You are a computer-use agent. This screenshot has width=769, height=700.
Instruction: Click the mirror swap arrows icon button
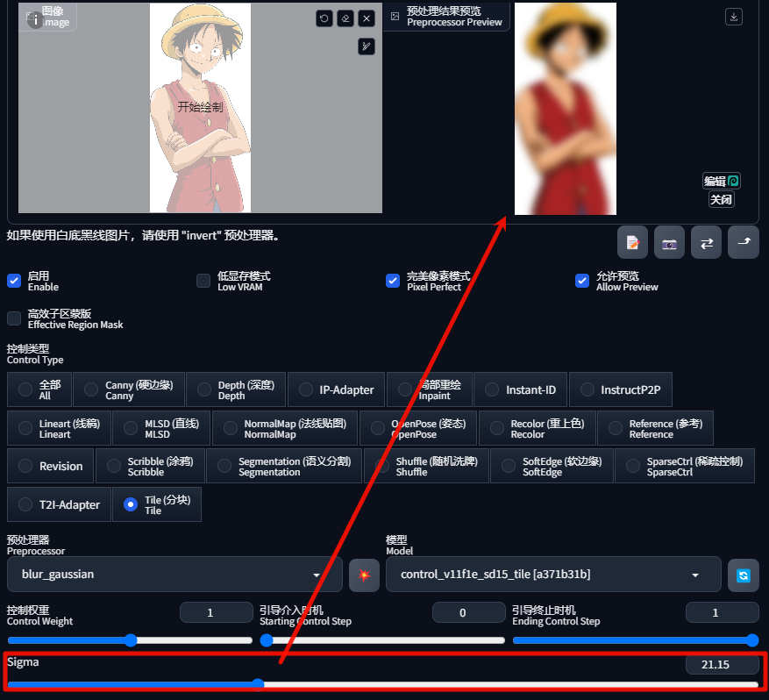point(706,242)
